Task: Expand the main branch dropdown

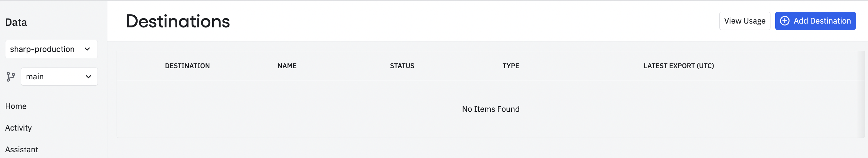Action: tap(59, 77)
